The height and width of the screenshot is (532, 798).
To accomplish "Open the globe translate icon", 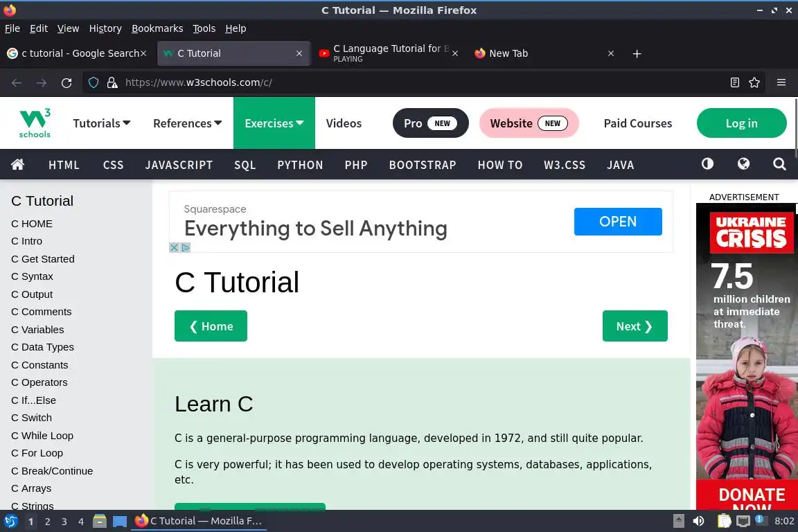I will tap(743, 163).
